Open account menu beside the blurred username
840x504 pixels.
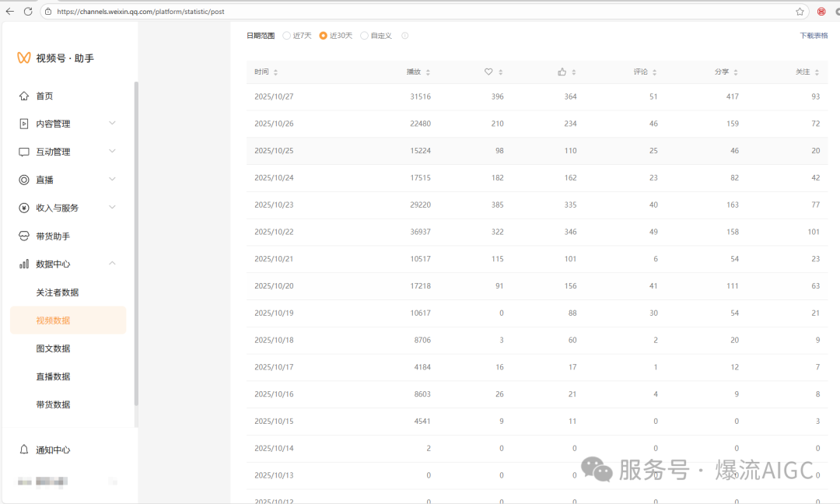(x=113, y=481)
